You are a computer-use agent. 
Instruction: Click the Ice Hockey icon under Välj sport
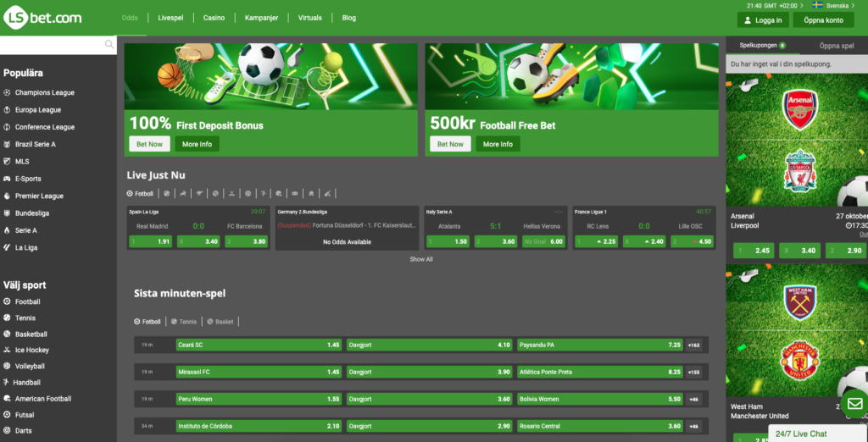click(x=7, y=350)
